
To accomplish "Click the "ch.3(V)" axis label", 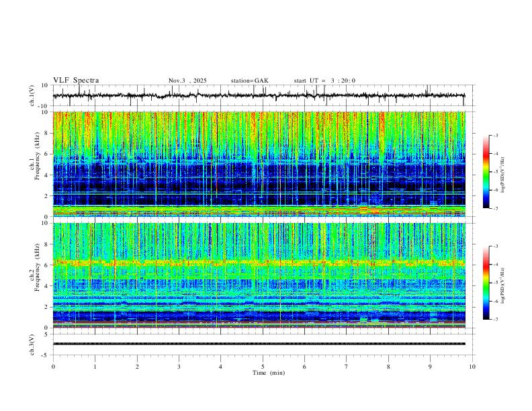I will 32,345.
